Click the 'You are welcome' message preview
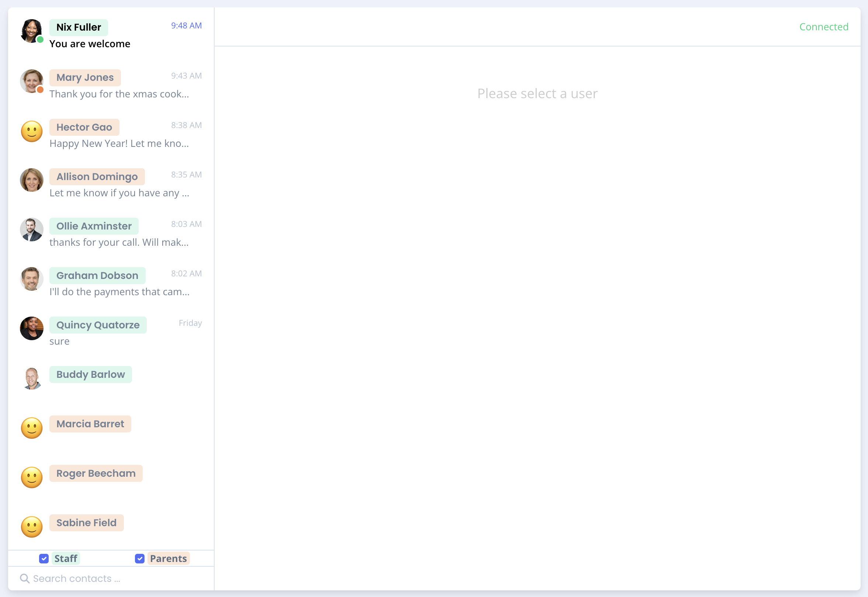This screenshot has width=868, height=597. coord(90,44)
